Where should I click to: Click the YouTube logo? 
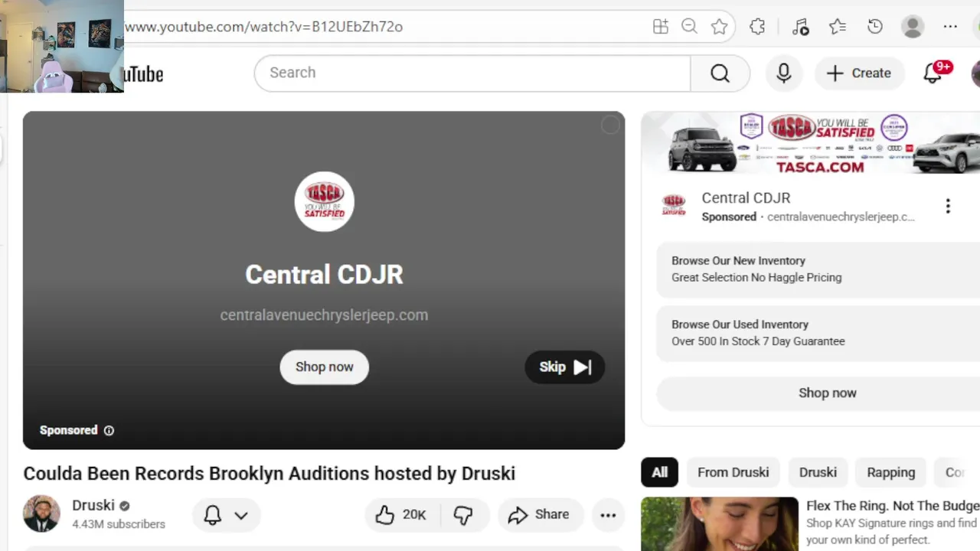(x=143, y=73)
